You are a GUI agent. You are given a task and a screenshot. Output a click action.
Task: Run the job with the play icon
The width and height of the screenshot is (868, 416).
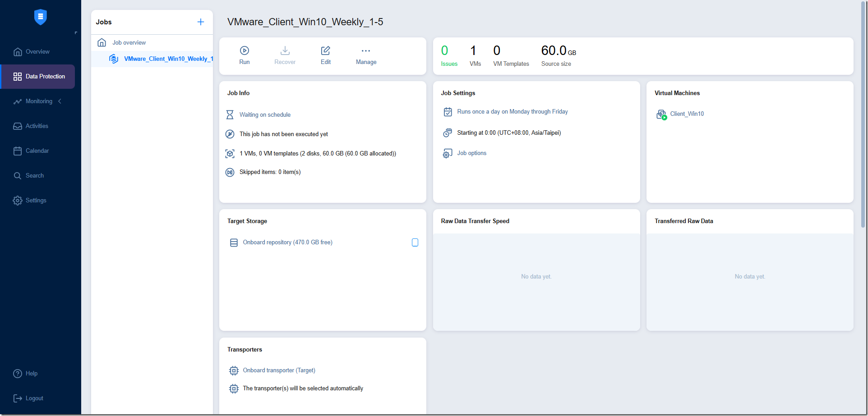pyautogui.click(x=245, y=50)
